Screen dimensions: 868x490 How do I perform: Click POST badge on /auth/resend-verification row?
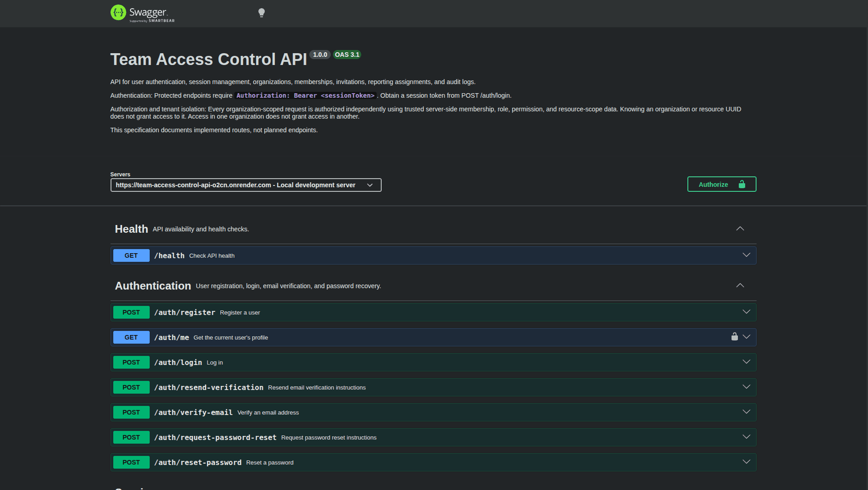(131, 387)
